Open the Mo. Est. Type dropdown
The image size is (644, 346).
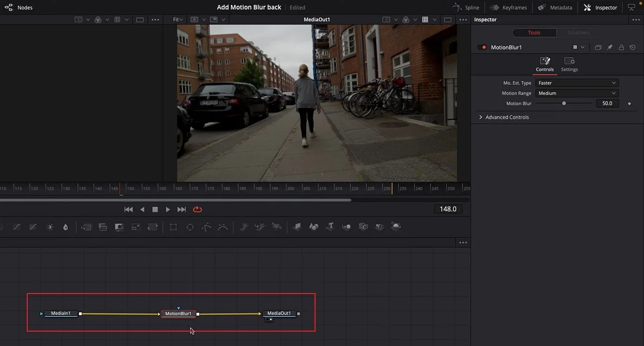pos(577,83)
